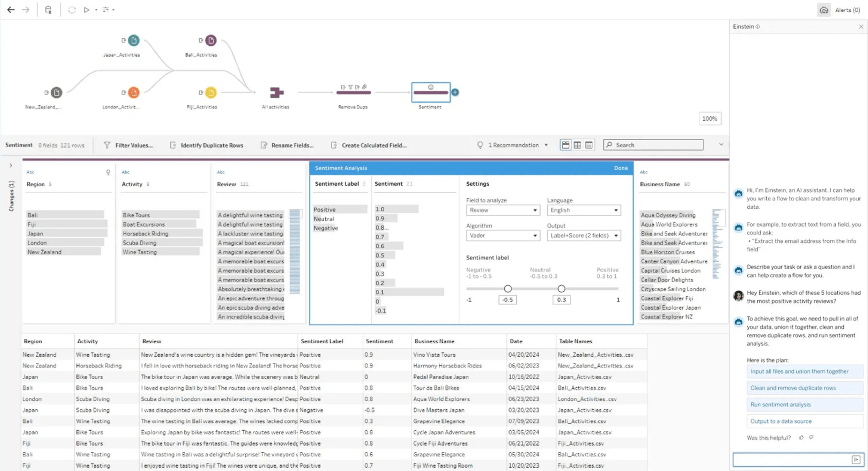
Task: Open the Language English dropdown
Action: (584, 210)
